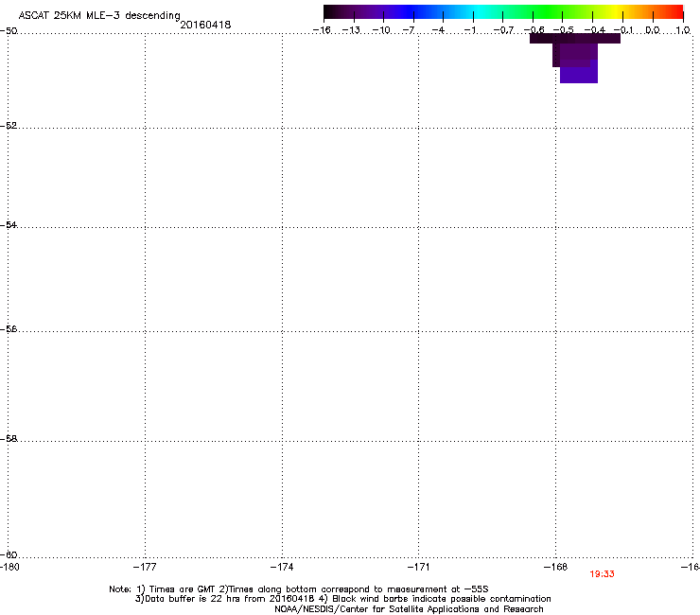Click the 'ASCAT 25KM MLE-3 descending' title
The width and height of the screenshot is (700, 615).
click(x=99, y=15)
